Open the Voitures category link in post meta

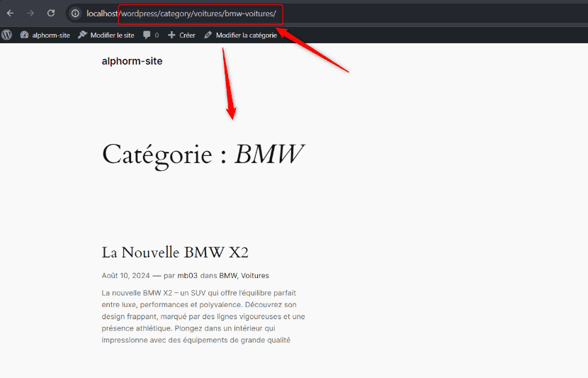(255, 276)
